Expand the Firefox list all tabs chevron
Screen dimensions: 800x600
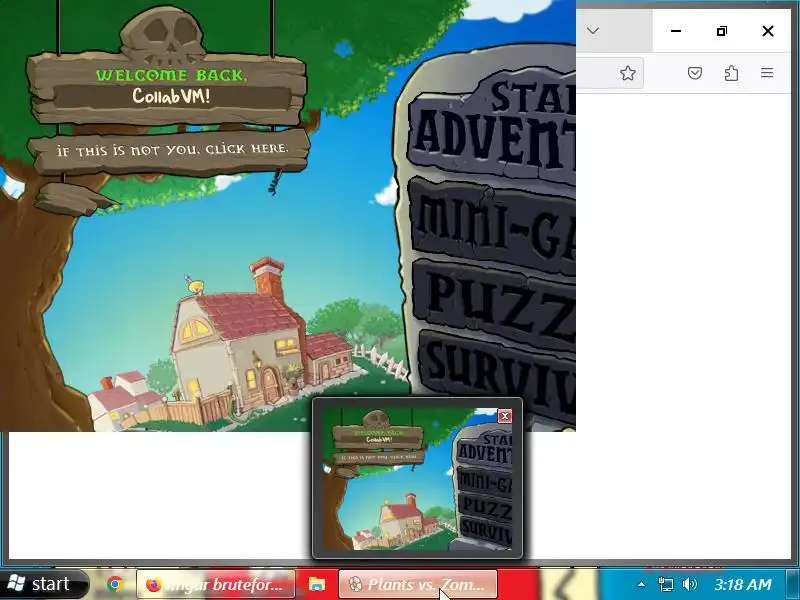[x=593, y=31]
